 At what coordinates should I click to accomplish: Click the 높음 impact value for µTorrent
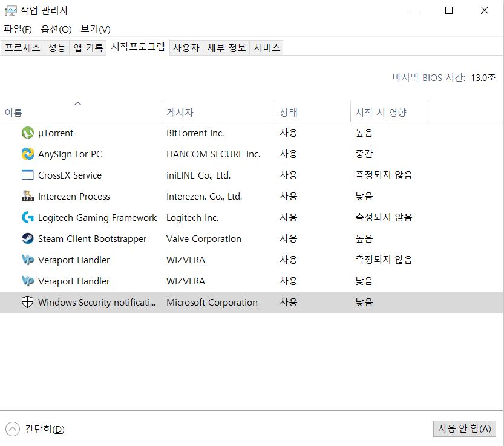coord(364,133)
